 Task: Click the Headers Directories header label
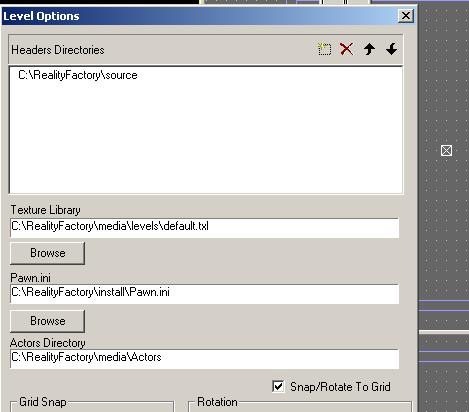[x=58, y=50]
